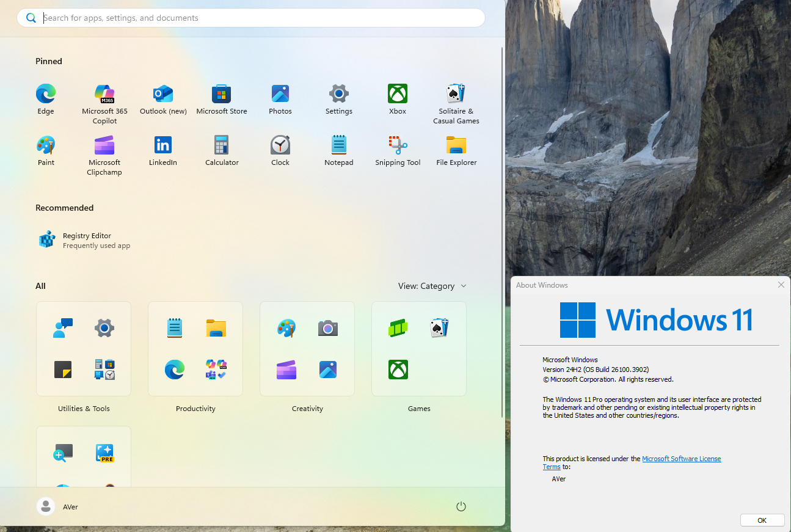Open File Explorer inside the Productivity category
The width and height of the screenshot is (791, 532).
(x=216, y=328)
